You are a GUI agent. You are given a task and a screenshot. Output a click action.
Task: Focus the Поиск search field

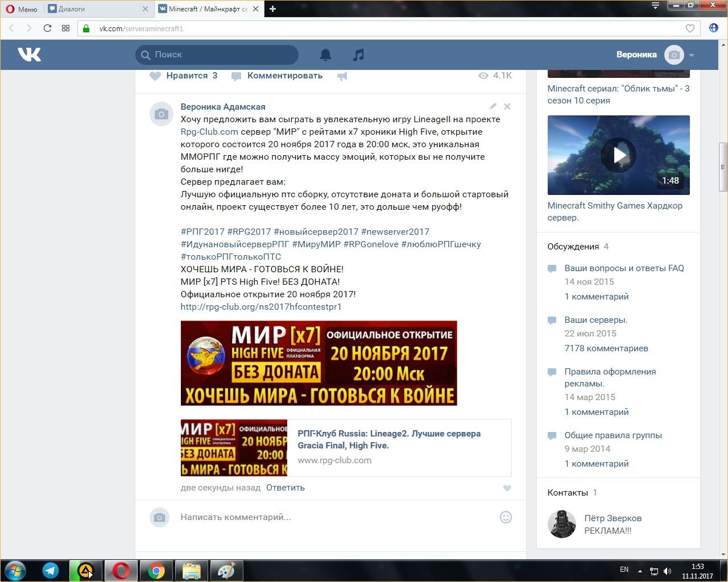point(217,55)
